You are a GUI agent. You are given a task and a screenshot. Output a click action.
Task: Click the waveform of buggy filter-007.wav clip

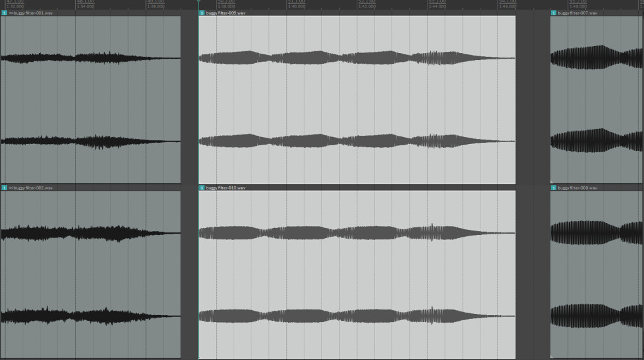coord(597,99)
